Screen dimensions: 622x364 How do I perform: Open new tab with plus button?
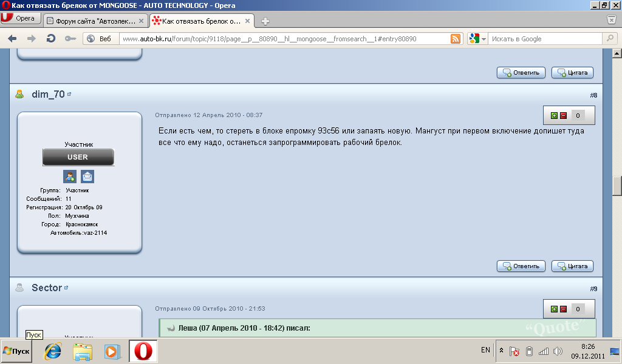[265, 21]
